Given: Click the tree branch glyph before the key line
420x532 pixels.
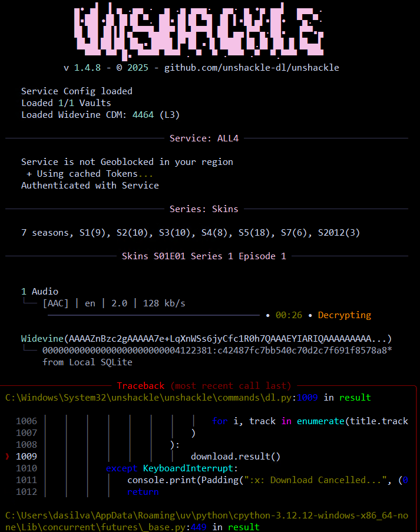Looking at the screenshot, I should pyautogui.click(x=29, y=351).
